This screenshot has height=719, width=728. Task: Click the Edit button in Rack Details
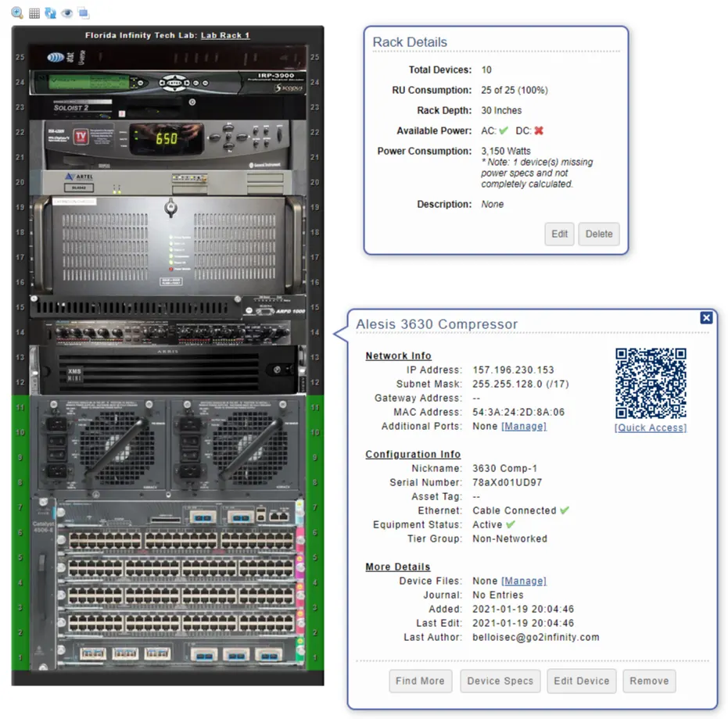pyautogui.click(x=559, y=234)
